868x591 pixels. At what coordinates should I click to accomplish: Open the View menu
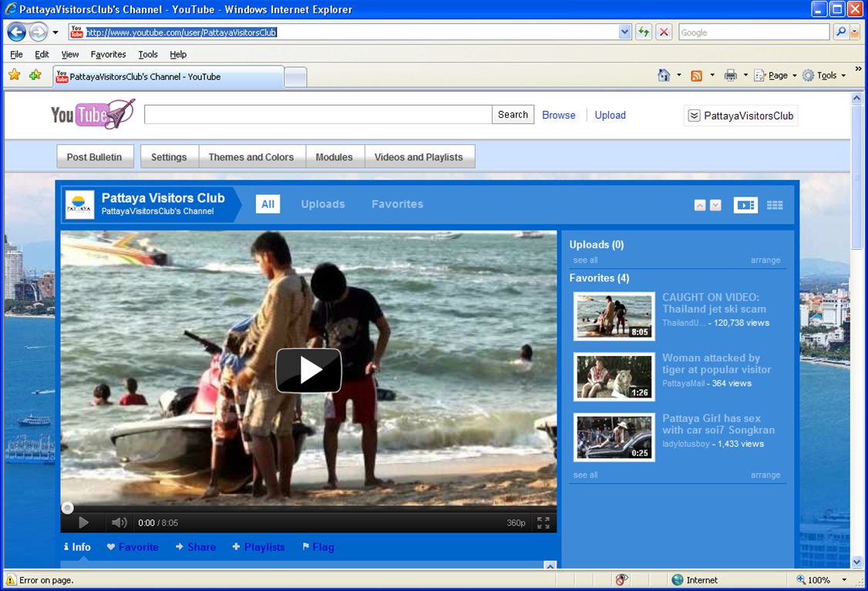click(x=69, y=54)
